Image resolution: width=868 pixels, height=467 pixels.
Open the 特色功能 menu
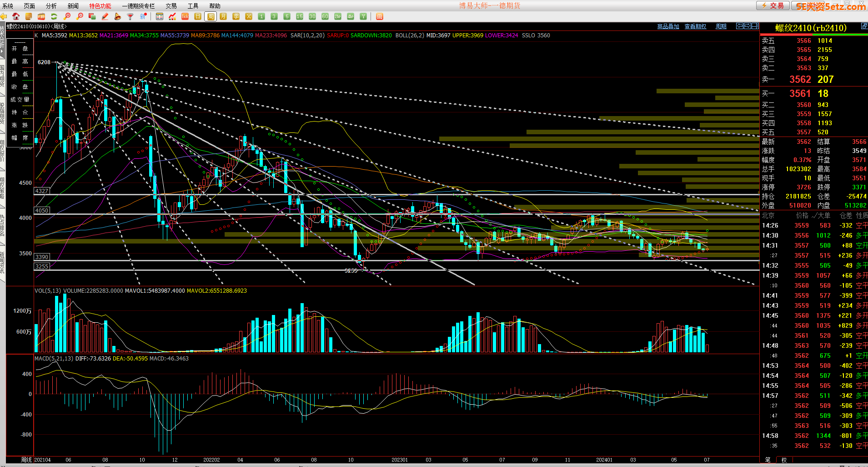[100, 6]
